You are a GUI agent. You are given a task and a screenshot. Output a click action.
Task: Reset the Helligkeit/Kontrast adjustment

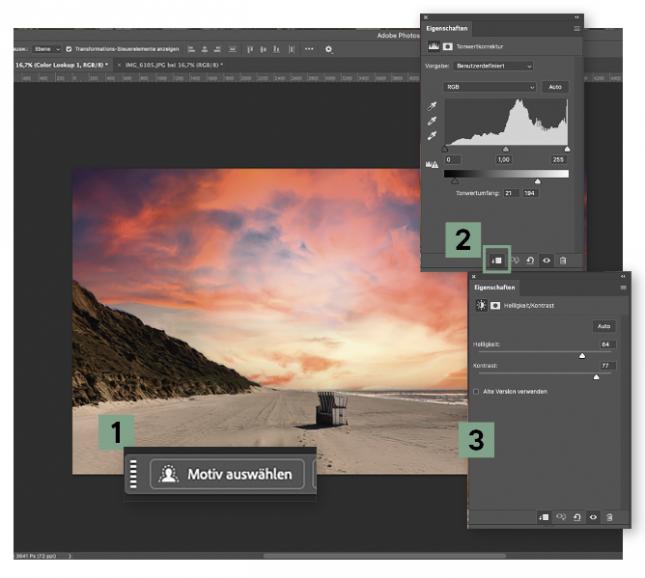click(x=577, y=517)
